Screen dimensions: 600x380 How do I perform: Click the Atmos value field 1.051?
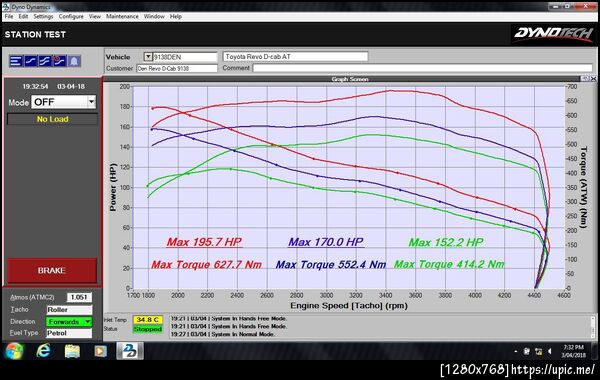[79, 297]
